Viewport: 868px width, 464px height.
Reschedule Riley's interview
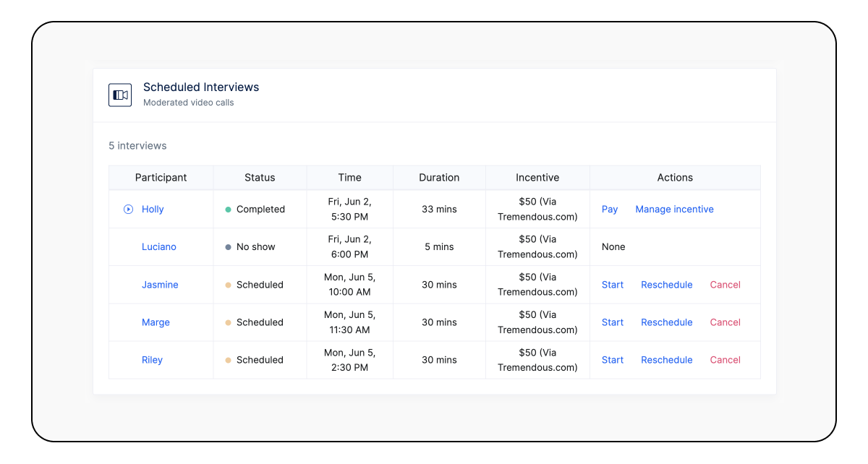pyautogui.click(x=667, y=360)
